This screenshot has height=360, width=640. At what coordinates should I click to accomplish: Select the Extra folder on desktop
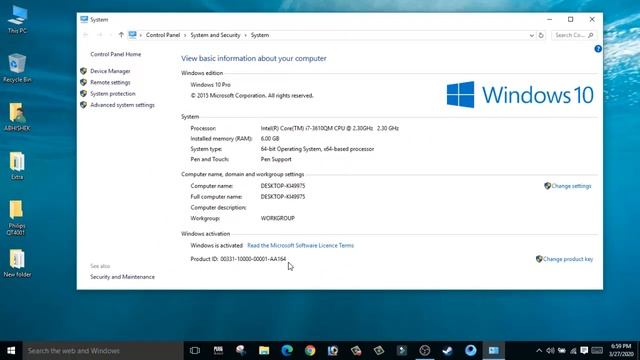17,166
